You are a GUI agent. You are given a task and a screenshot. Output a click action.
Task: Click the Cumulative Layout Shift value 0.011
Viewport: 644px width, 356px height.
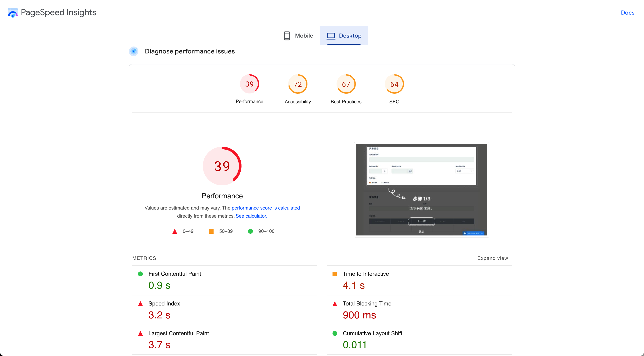[x=354, y=345]
